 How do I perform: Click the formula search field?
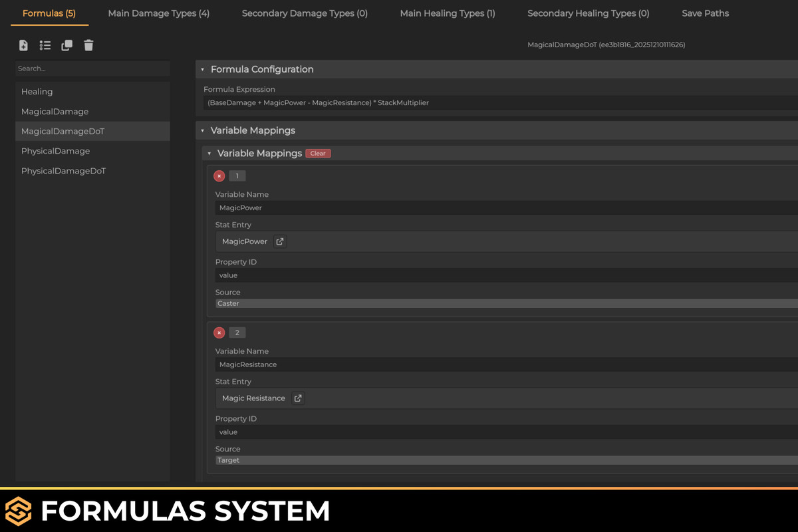click(x=92, y=68)
